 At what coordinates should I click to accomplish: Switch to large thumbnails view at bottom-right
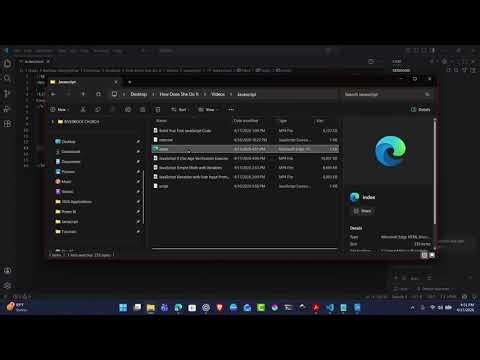click(432, 255)
